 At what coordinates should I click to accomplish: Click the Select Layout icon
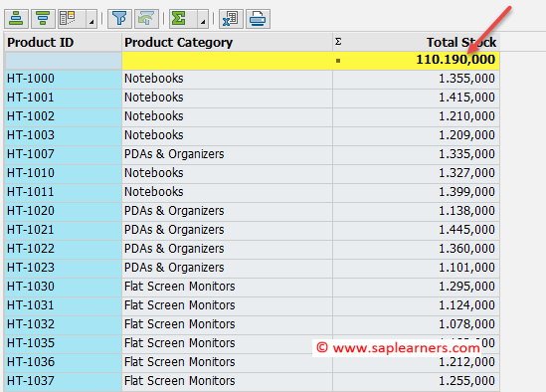(72, 19)
